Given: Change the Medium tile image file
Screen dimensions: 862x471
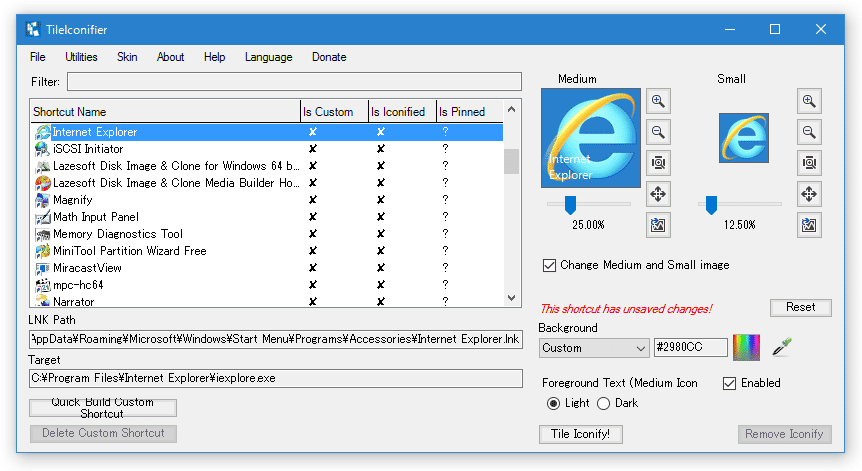Looking at the screenshot, I should (x=658, y=225).
